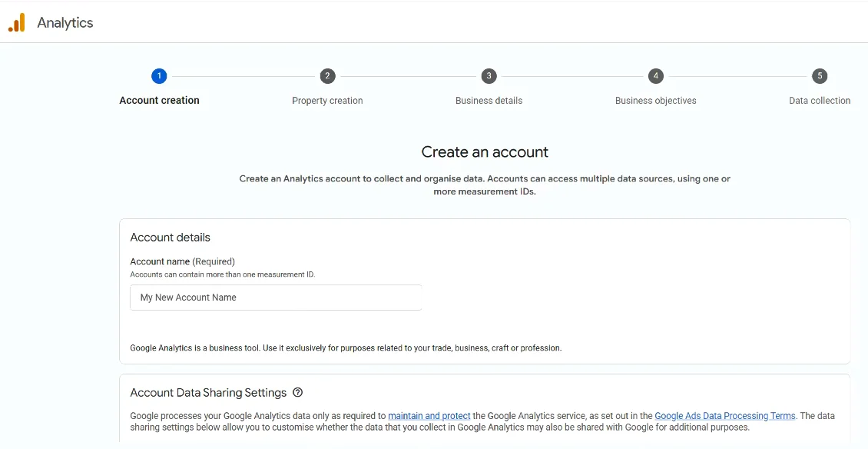Open the maintain and protect link
Image resolution: width=868 pixels, height=449 pixels.
pyautogui.click(x=429, y=416)
